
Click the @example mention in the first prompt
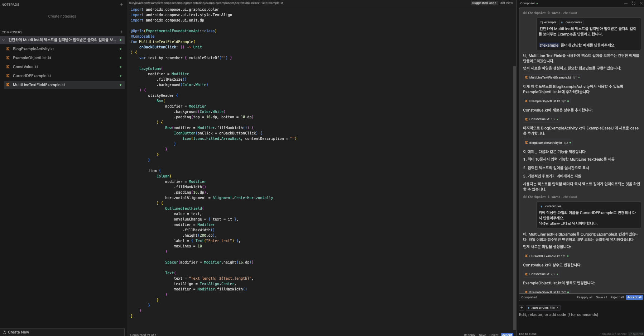[549, 45]
